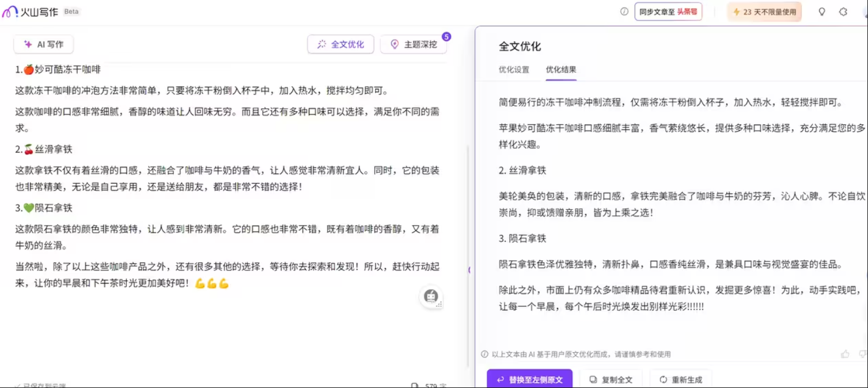Open 主题深挖 topic exploration
The image size is (868, 388).
(414, 44)
